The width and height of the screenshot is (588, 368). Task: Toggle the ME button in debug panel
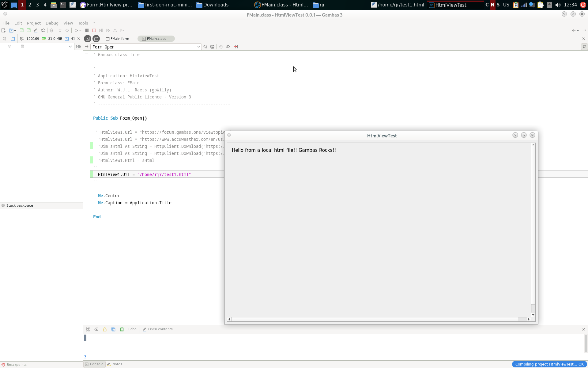coord(78,47)
